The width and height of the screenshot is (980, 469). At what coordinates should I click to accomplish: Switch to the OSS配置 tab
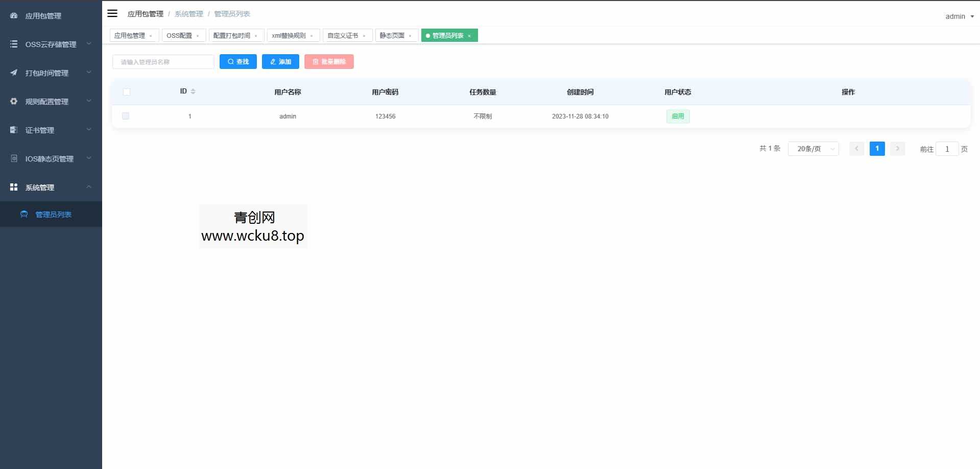click(x=180, y=35)
